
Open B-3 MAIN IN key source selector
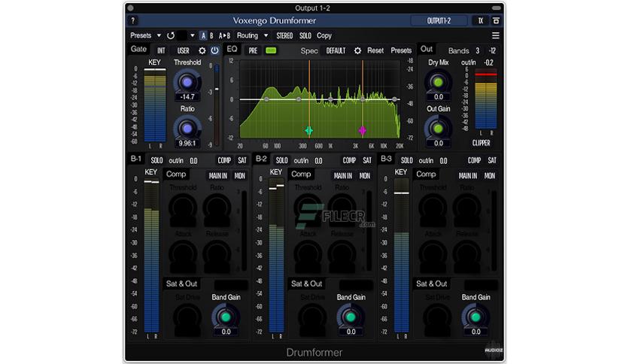[468, 175]
